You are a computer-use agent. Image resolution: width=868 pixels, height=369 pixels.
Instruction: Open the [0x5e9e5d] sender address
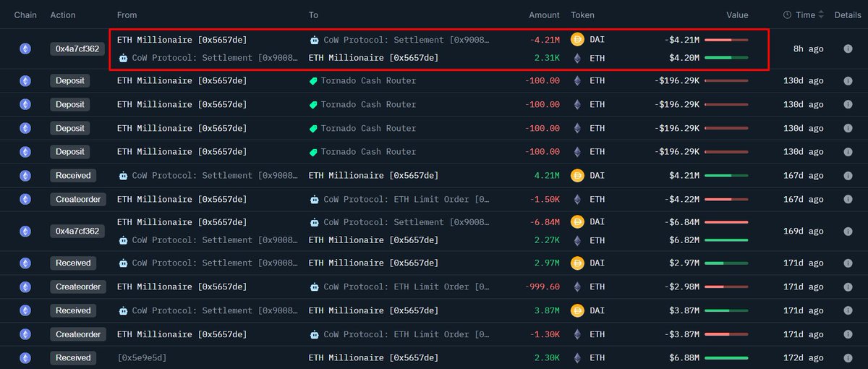(x=142, y=358)
